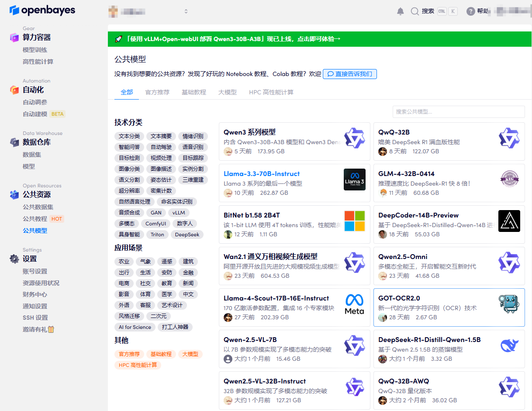Viewport: 532px width, 411px height.
Task: Click the 搜索 Ctrl K search box
Action: (x=434, y=11)
